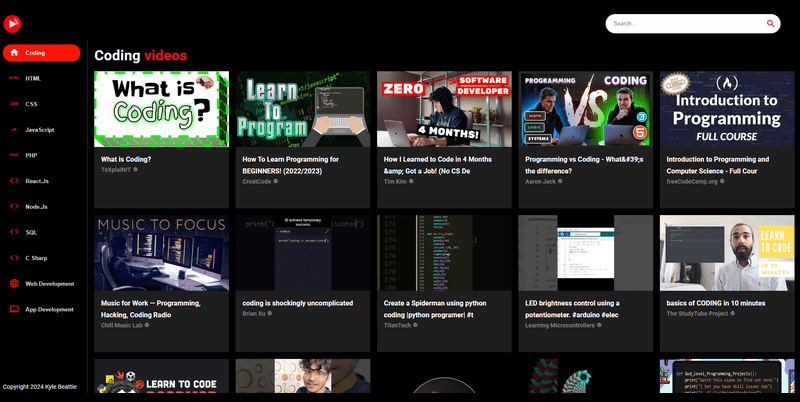Choose the React.Js category
Image resolution: width=800 pixels, height=402 pixels.
click(41, 181)
